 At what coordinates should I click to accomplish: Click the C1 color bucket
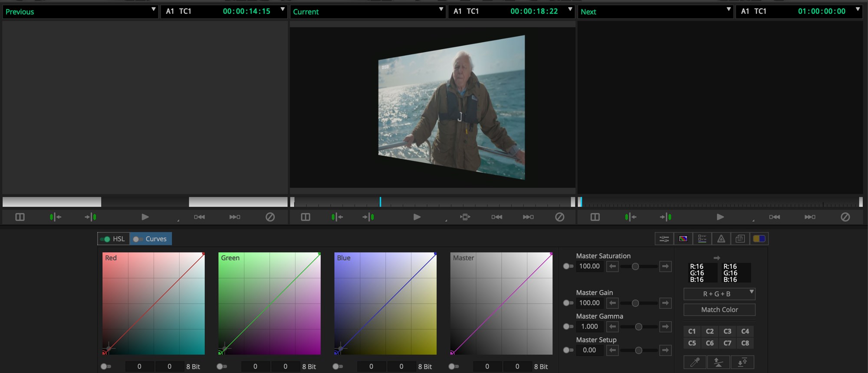[x=692, y=331]
